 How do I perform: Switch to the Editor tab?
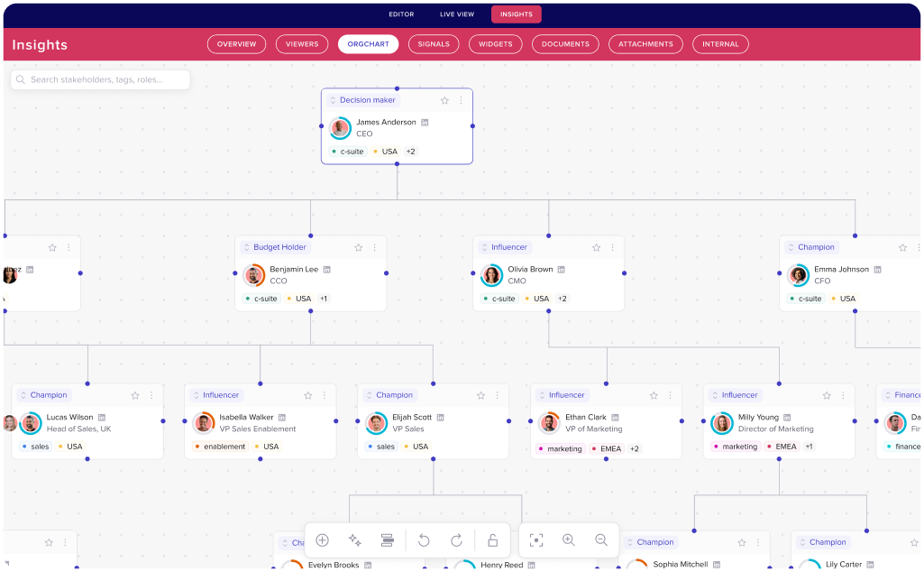pos(401,14)
